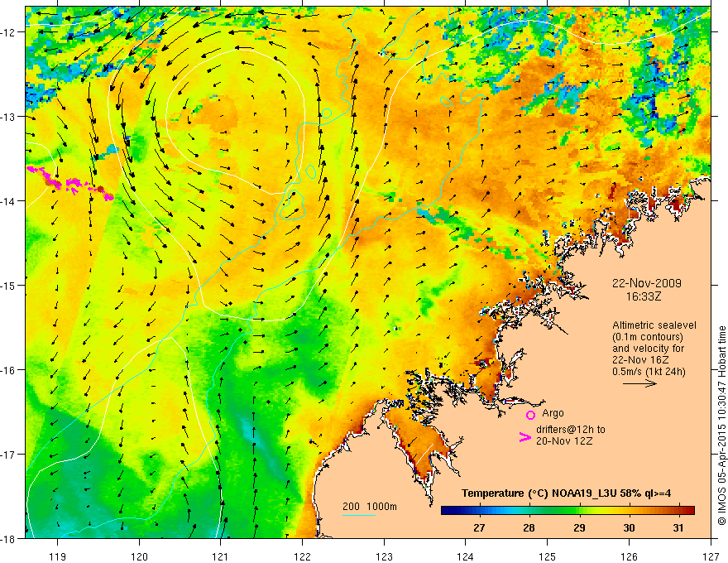The height and width of the screenshot is (563, 728).
Task: Click the longitude axis label 119
Action: coord(57,556)
